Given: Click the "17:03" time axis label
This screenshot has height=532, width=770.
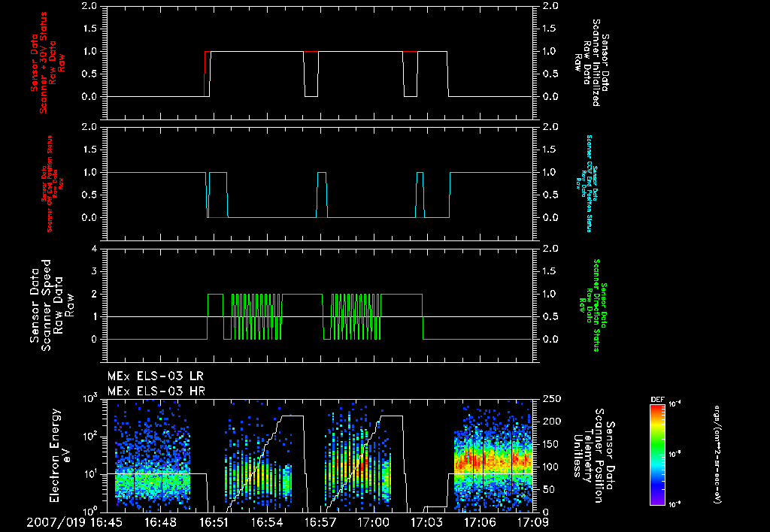Looking at the screenshot, I should [x=426, y=522].
